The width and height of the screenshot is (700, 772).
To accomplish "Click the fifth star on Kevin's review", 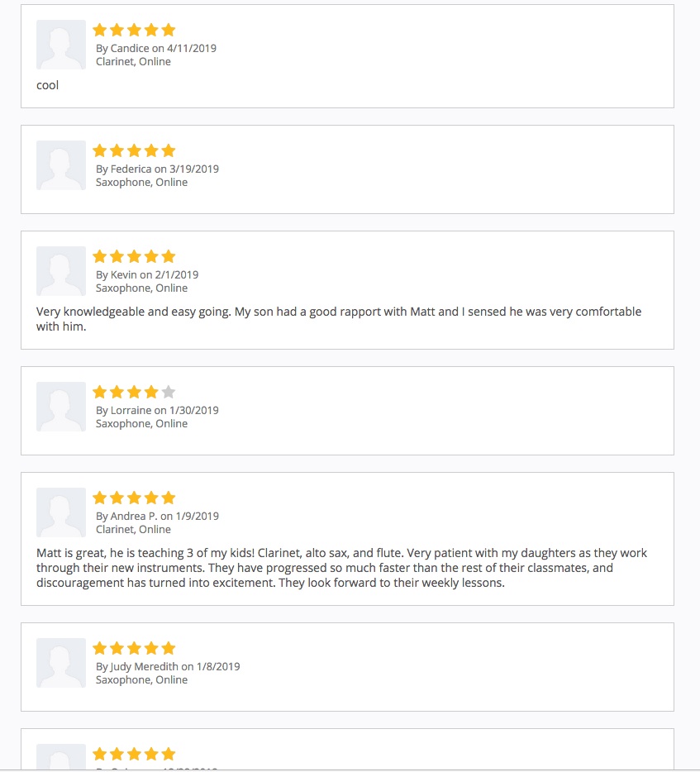I will pos(169,256).
